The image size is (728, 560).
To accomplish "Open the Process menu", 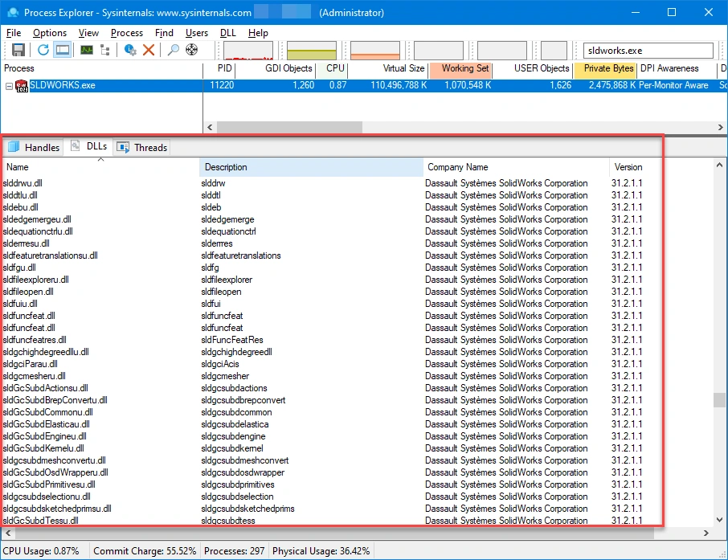I will coord(127,33).
